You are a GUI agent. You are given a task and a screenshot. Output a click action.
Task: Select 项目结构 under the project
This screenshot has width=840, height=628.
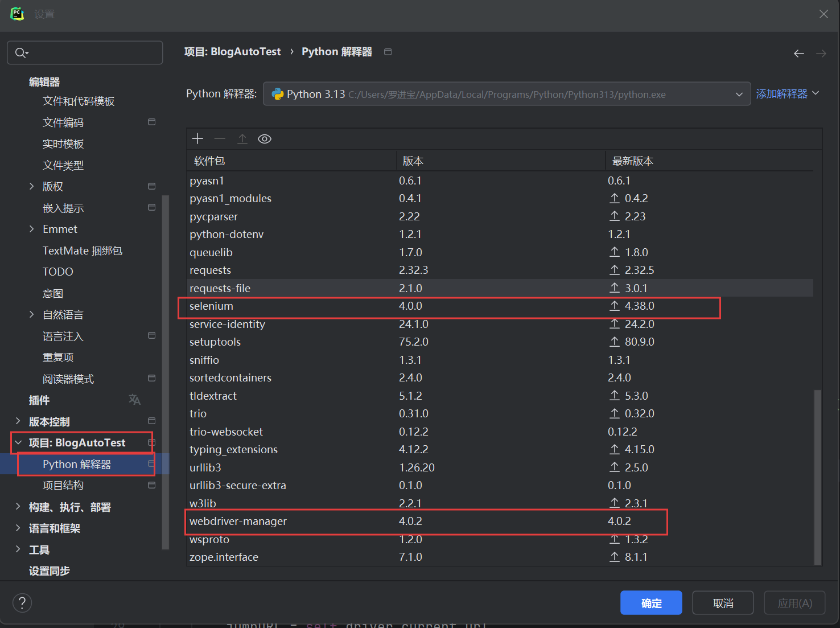pos(63,485)
